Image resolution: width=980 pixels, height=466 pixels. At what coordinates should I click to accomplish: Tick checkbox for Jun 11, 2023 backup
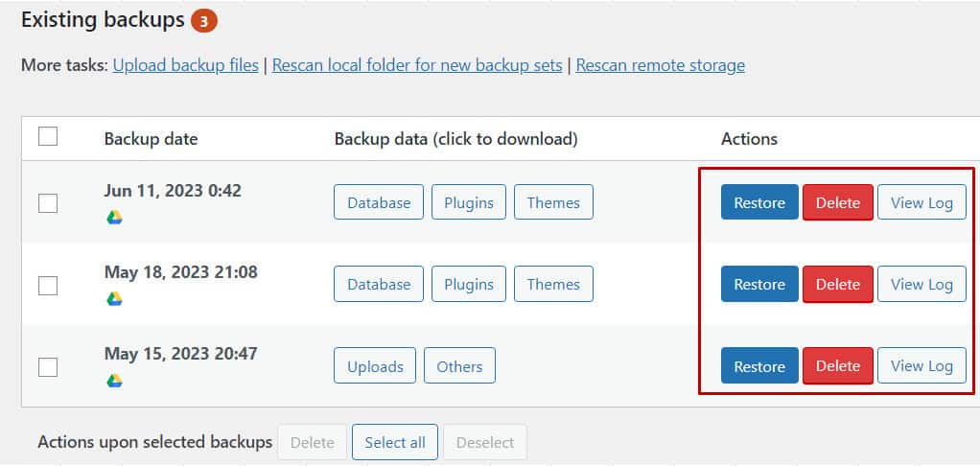coord(48,203)
